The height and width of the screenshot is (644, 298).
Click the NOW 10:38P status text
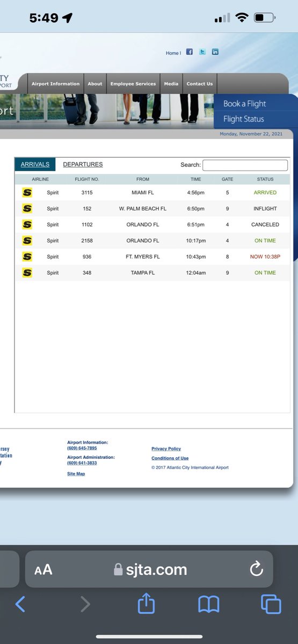click(265, 257)
